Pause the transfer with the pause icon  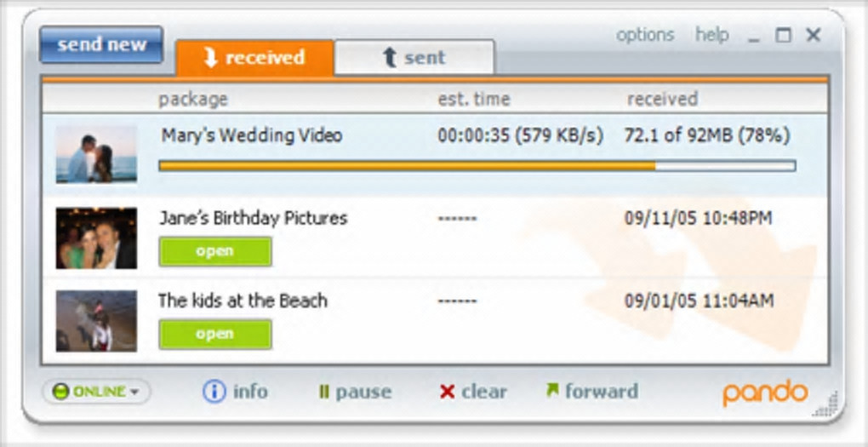[x=323, y=393]
